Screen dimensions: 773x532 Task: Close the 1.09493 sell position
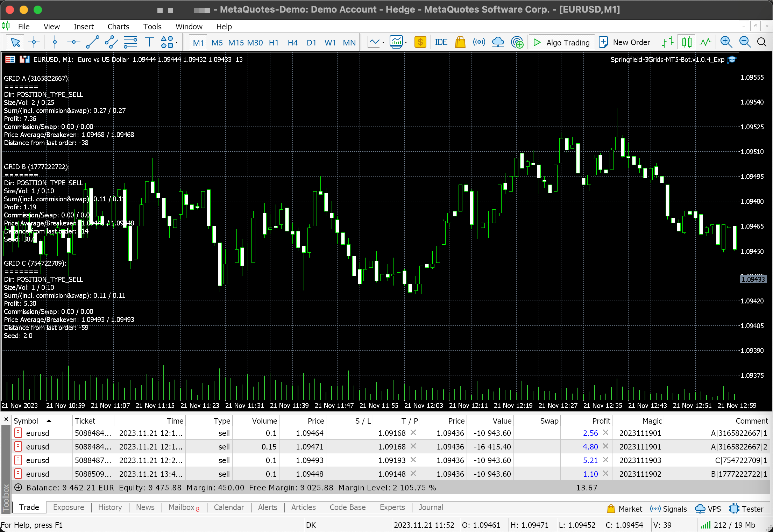tap(606, 460)
